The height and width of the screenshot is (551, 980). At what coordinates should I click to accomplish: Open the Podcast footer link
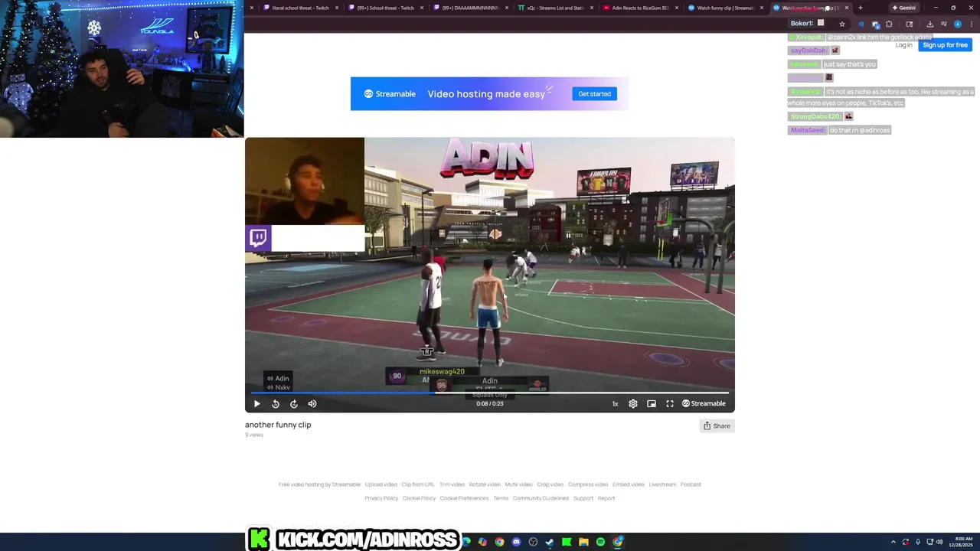click(x=691, y=484)
